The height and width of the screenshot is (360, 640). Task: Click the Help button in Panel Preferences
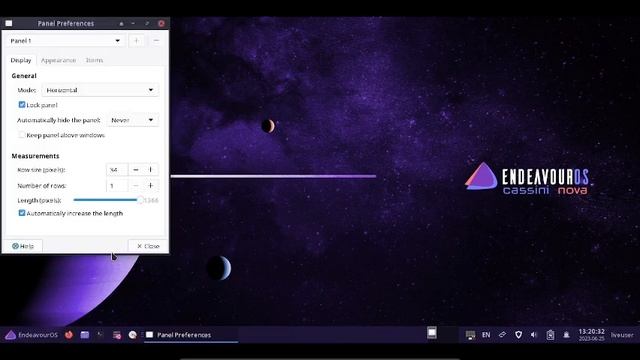coord(23,246)
